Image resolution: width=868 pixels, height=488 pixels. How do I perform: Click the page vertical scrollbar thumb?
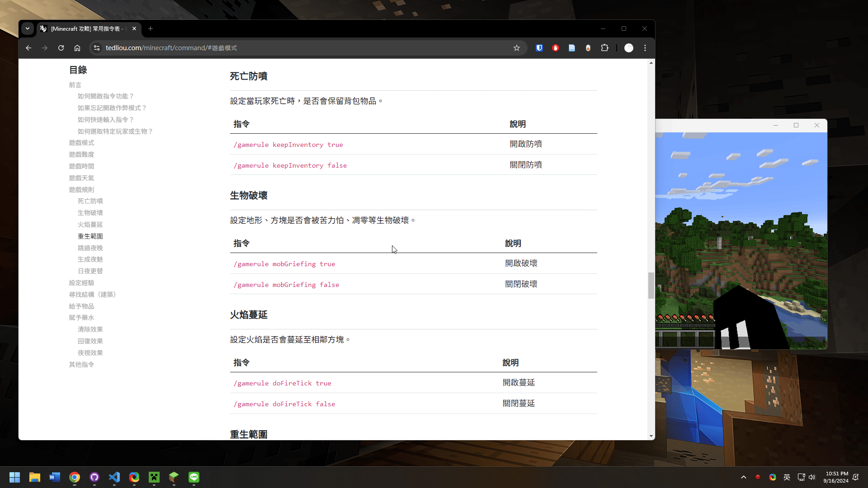pos(651,286)
